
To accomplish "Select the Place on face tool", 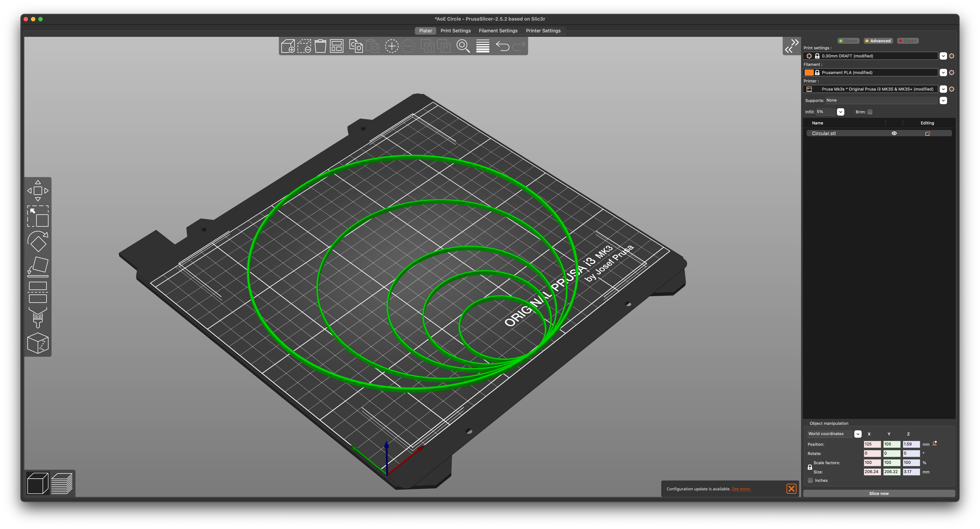I will coord(38,267).
